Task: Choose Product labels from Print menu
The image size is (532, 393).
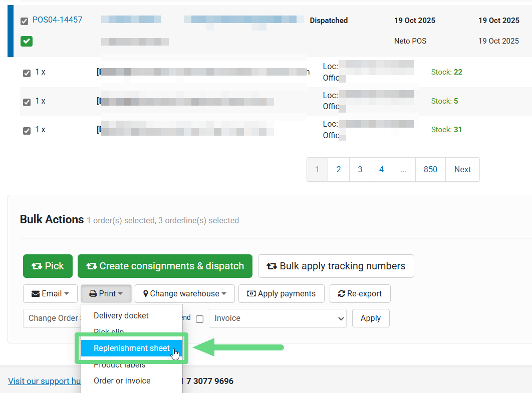Action: pyautogui.click(x=132, y=365)
